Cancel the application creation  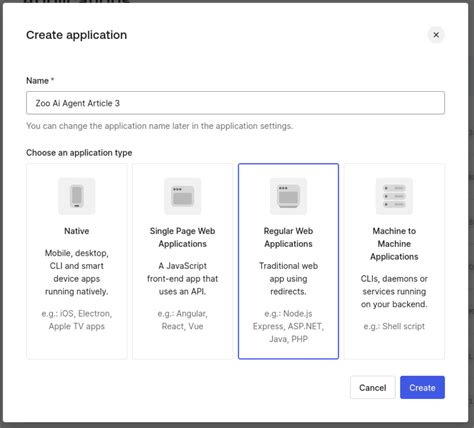click(373, 387)
